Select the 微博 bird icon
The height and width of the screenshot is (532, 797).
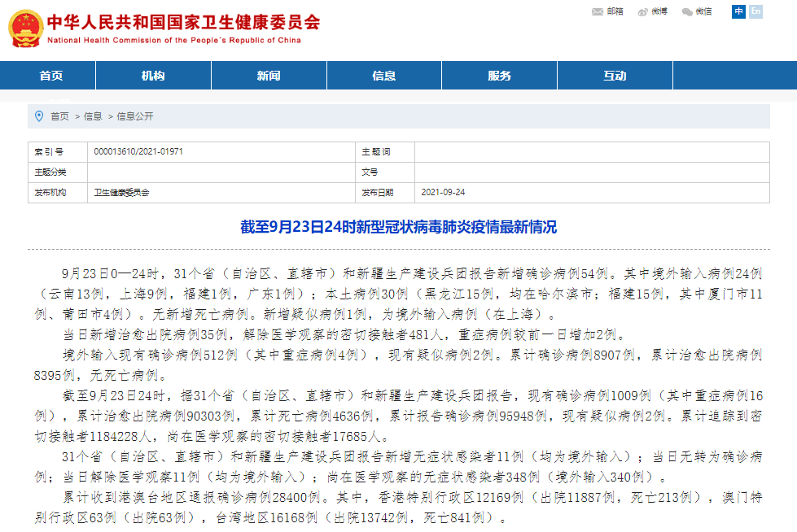pyautogui.click(x=641, y=11)
